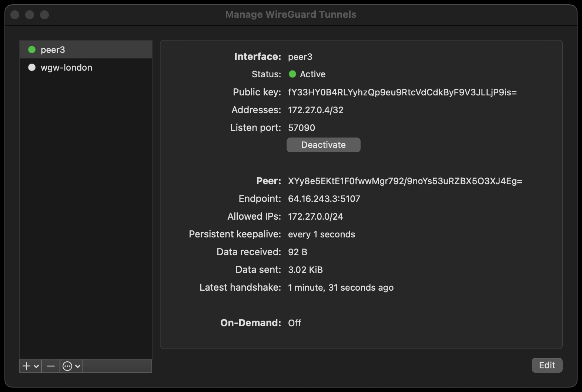582x392 pixels.
Task: Click the green Active status indicator
Action: (x=292, y=74)
